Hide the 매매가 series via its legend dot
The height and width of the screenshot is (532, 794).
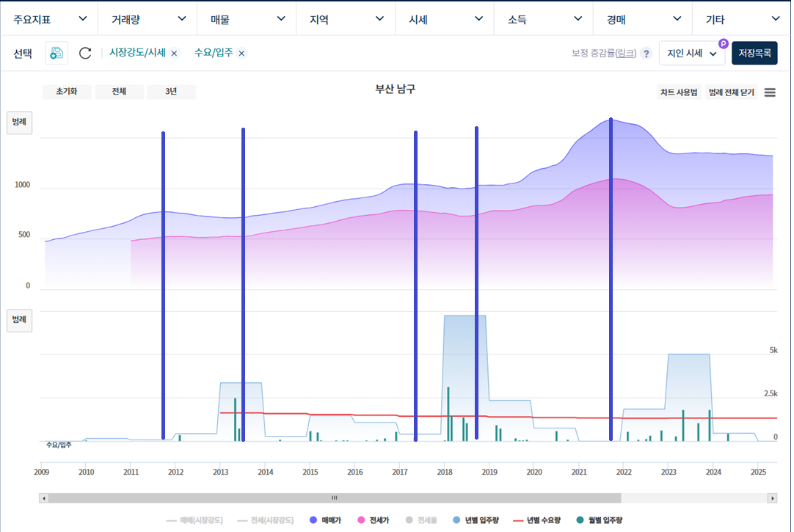314,519
